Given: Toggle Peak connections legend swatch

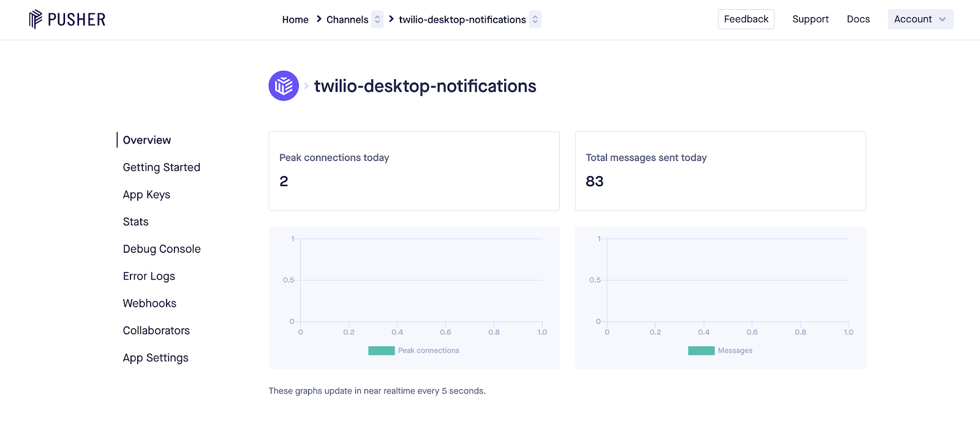Looking at the screenshot, I should point(382,351).
